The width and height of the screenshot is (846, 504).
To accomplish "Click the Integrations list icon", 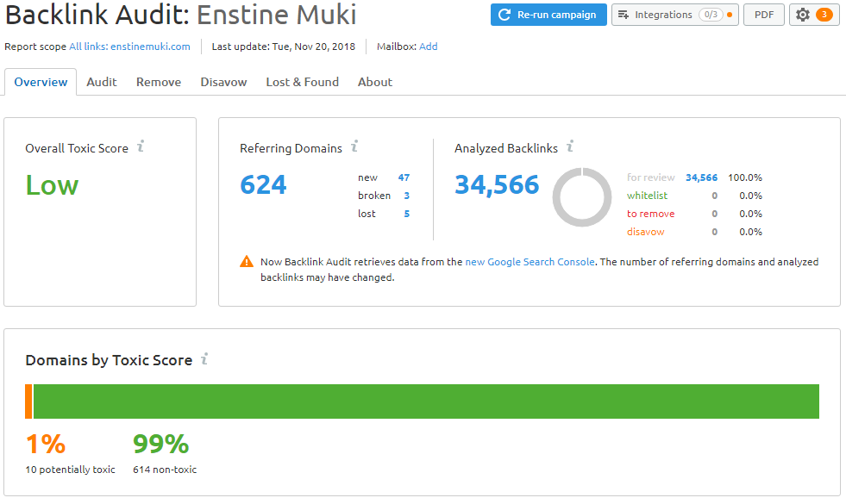I will tap(624, 16).
